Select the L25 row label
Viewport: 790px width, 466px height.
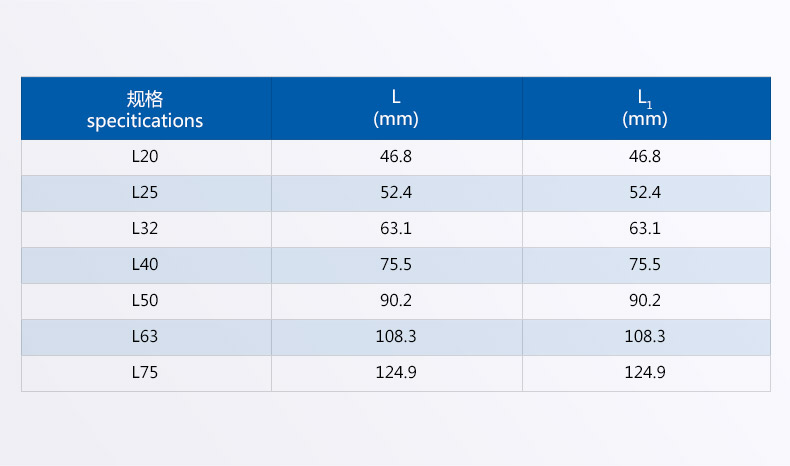pos(145,193)
